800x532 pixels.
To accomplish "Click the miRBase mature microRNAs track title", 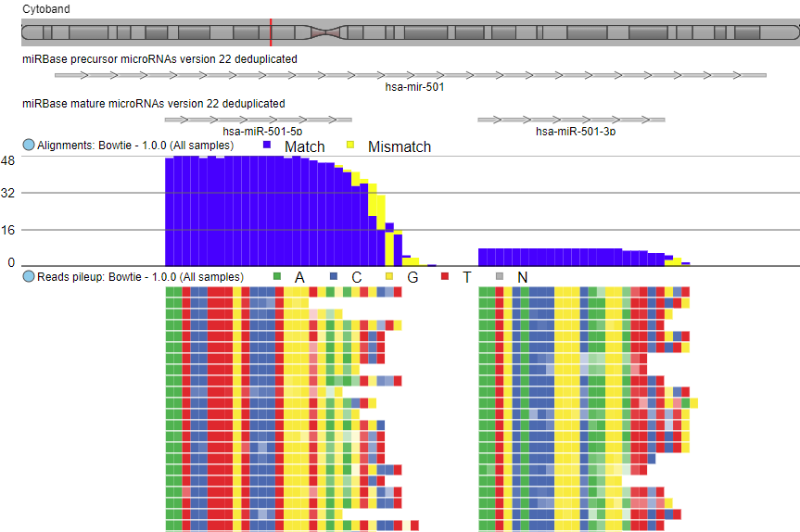I will (x=154, y=104).
